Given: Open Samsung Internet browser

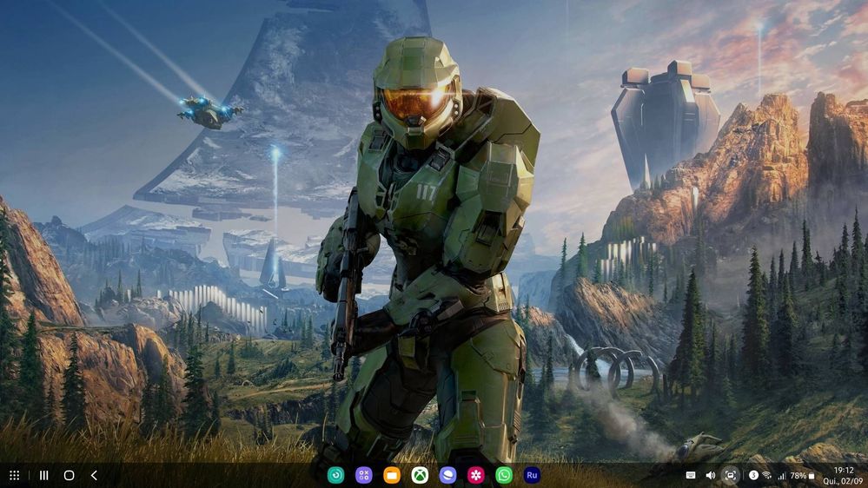Looking at the screenshot, I should click(x=447, y=475).
